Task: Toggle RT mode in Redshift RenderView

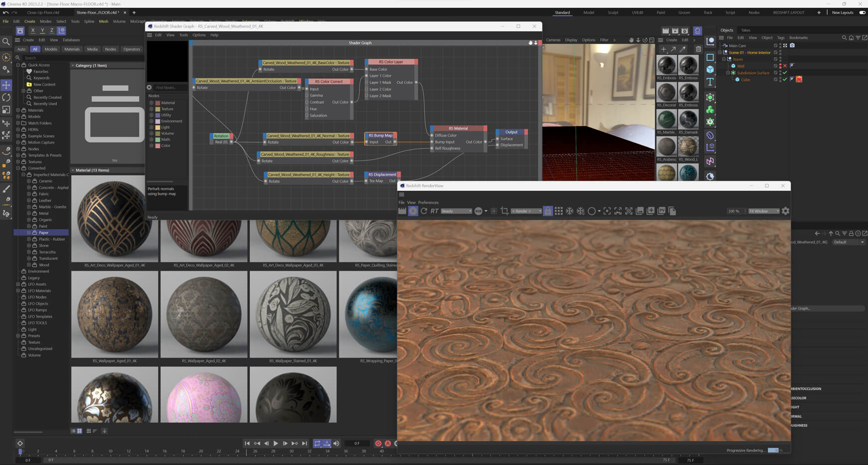Action: coord(434,211)
